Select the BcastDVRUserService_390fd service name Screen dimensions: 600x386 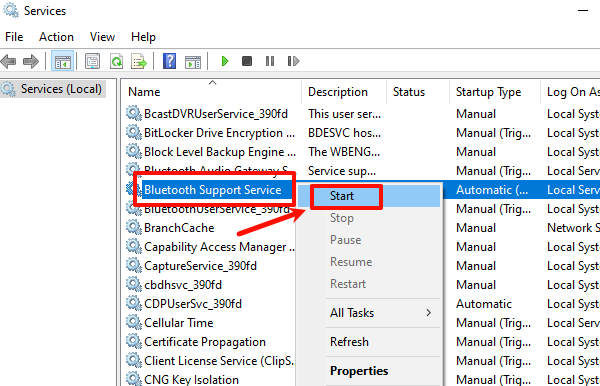tap(216, 114)
